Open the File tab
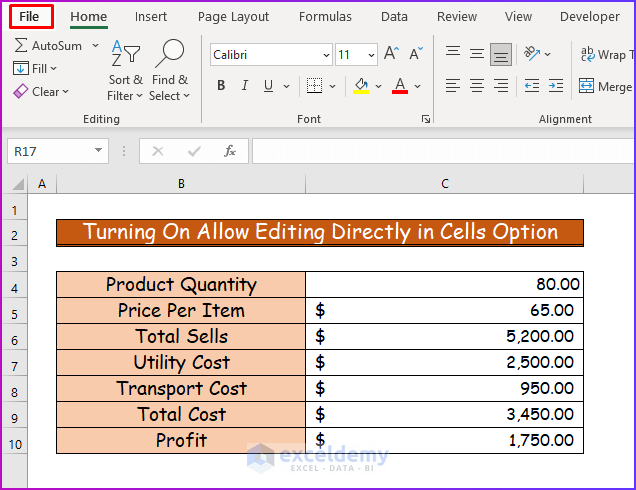The width and height of the screenshot is (636, 490). tap(29, 17)
